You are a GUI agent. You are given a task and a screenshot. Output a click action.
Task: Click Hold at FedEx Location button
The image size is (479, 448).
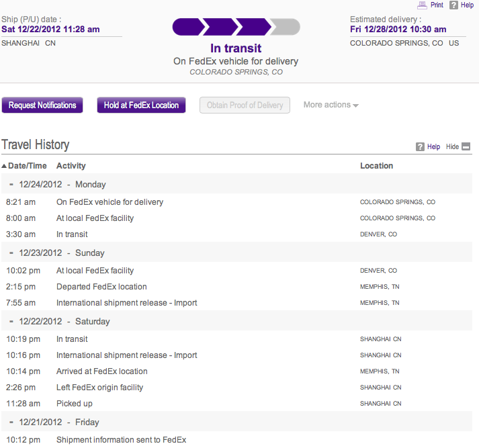coord(142,105)
